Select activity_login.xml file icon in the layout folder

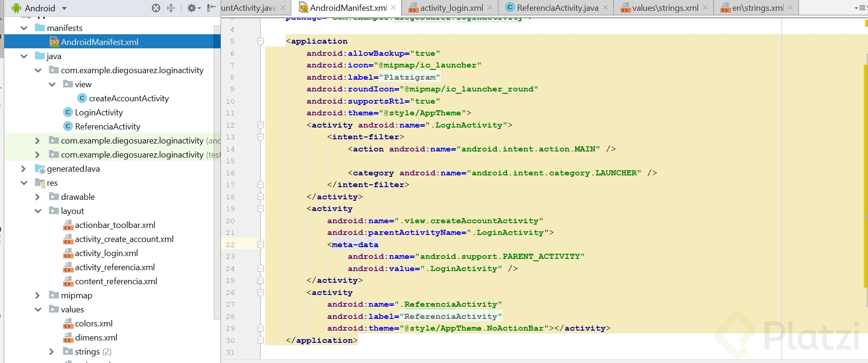(68, 253)
